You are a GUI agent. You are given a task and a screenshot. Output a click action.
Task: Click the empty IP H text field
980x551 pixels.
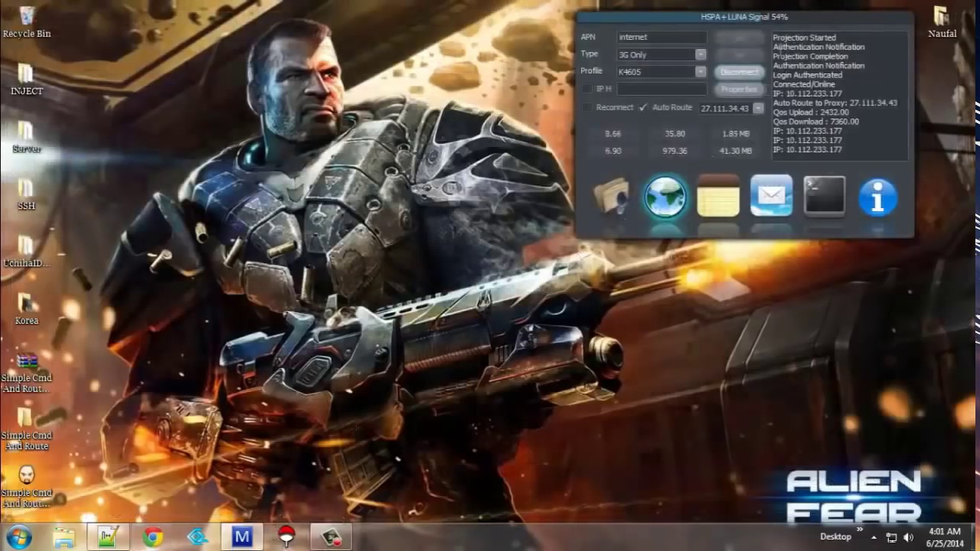(661, 90)
